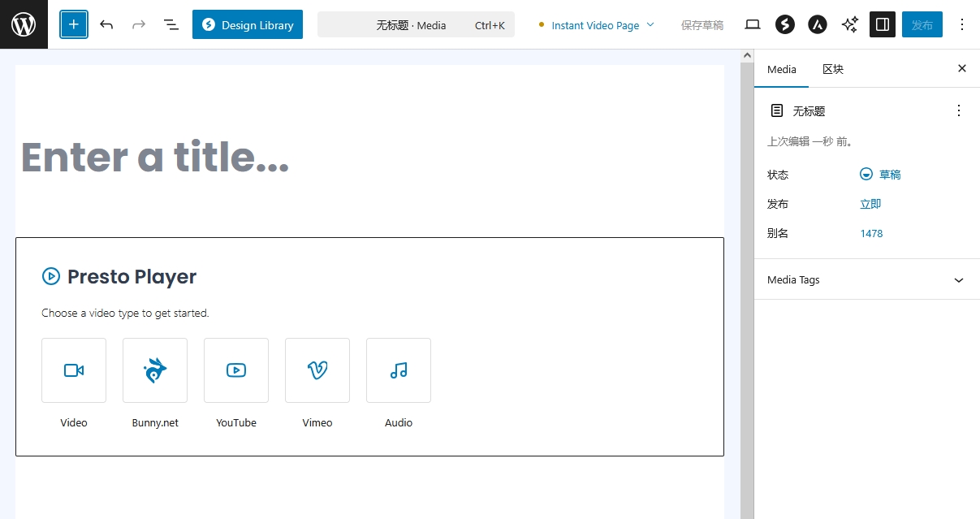This screenshot has width=980, height=519.
Task: Open the command palette search bar
Action: [416, 24]
